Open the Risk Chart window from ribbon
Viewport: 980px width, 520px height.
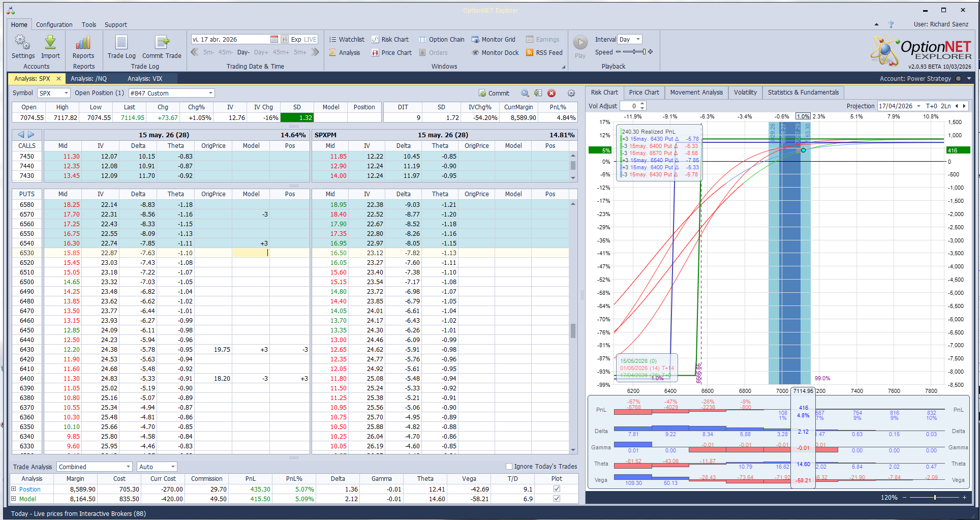(x=390, y=39)
